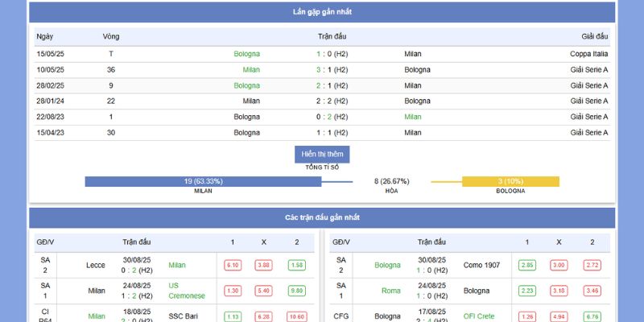Select the 2.85 odds for Bologna
The width and height of the screenshot is (644, 322).
527,265
